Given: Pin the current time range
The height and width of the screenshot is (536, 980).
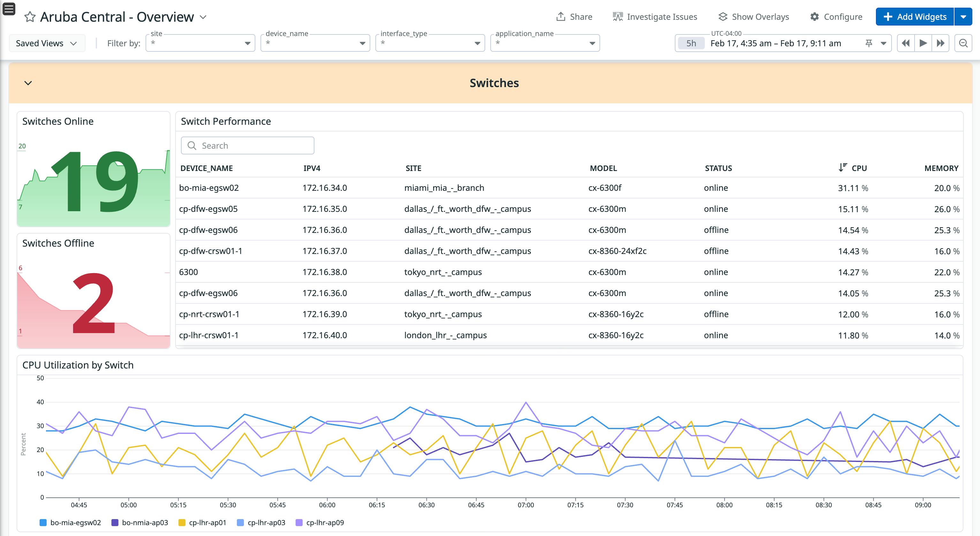Looking at the screenshot, I should [869, 43].
